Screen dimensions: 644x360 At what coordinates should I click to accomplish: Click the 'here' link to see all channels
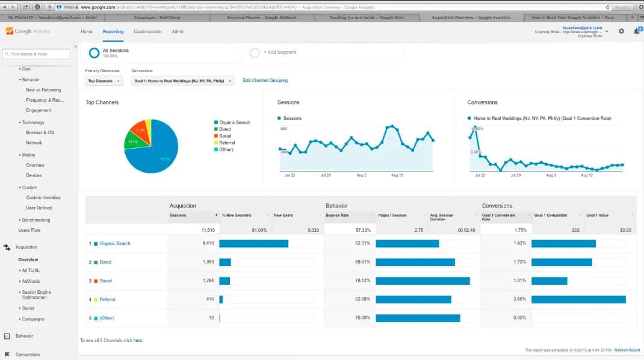tap(138, 340)
